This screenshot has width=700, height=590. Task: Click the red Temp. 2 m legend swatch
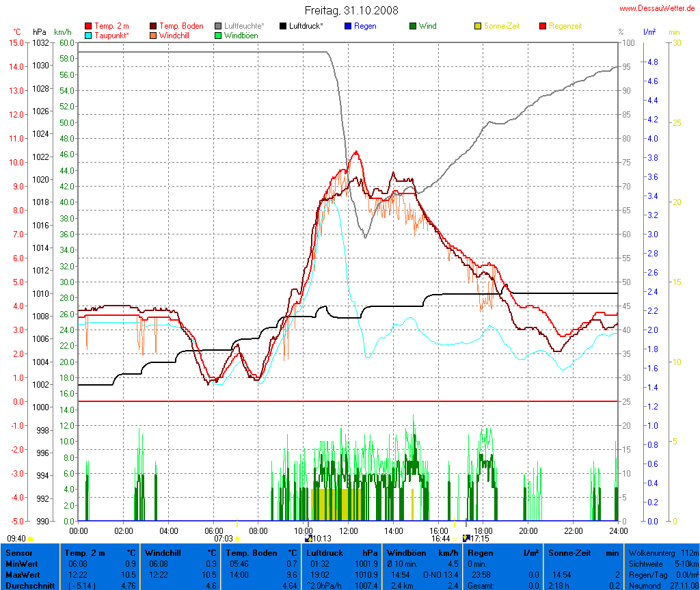click(88, 26)
